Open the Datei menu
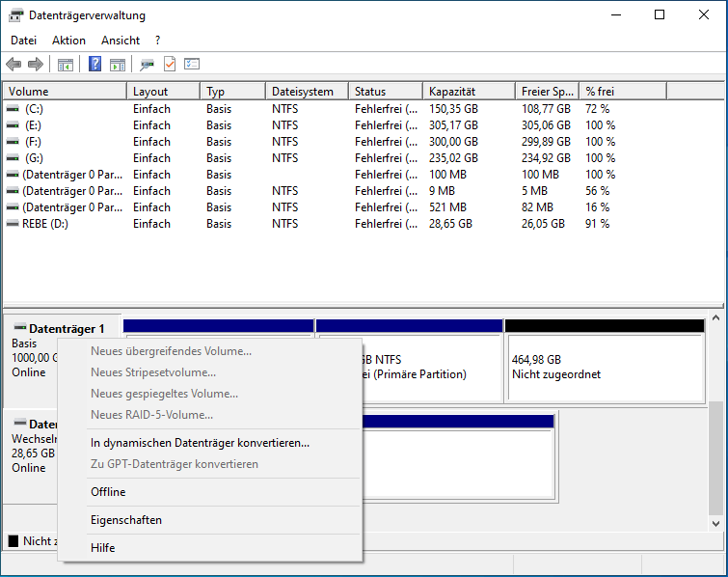The image size is (728, 577). pos(23,41)
